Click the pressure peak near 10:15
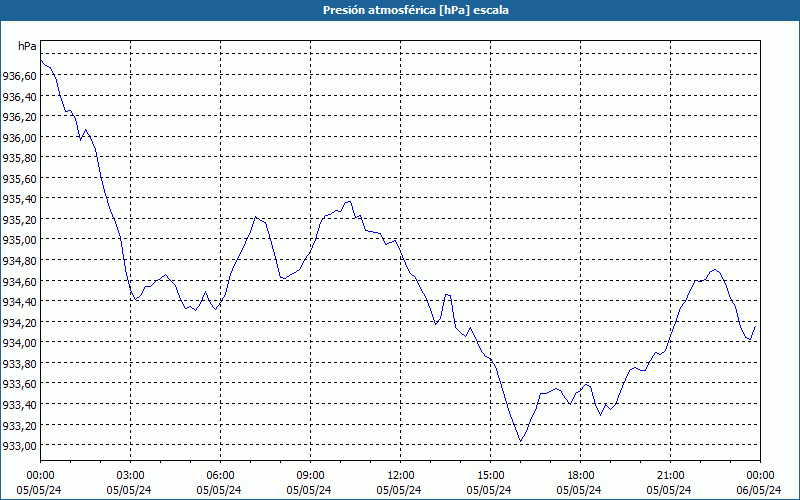 coord(349,201)
